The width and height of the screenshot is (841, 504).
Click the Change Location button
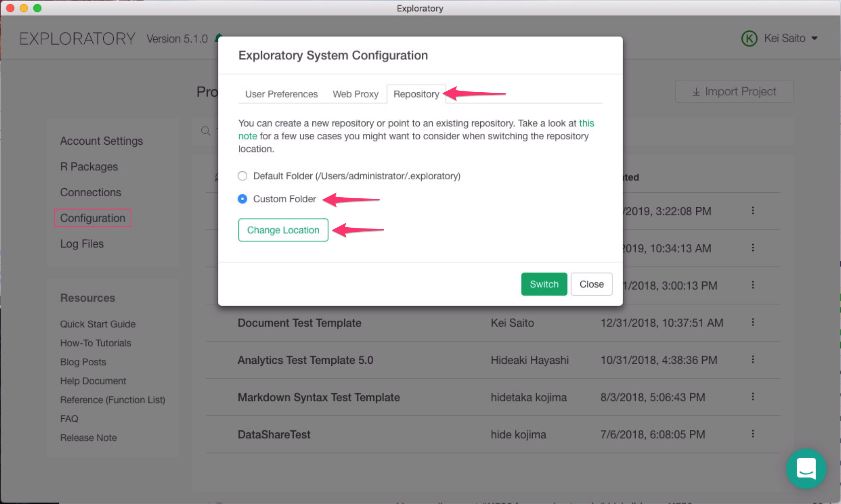tap(283, 230)
